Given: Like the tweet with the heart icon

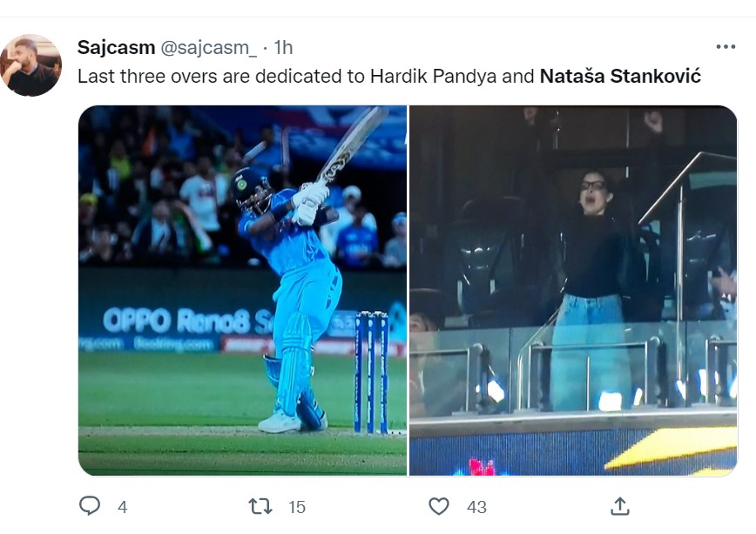Looking at the screenshot, I should tap(439, 506).
